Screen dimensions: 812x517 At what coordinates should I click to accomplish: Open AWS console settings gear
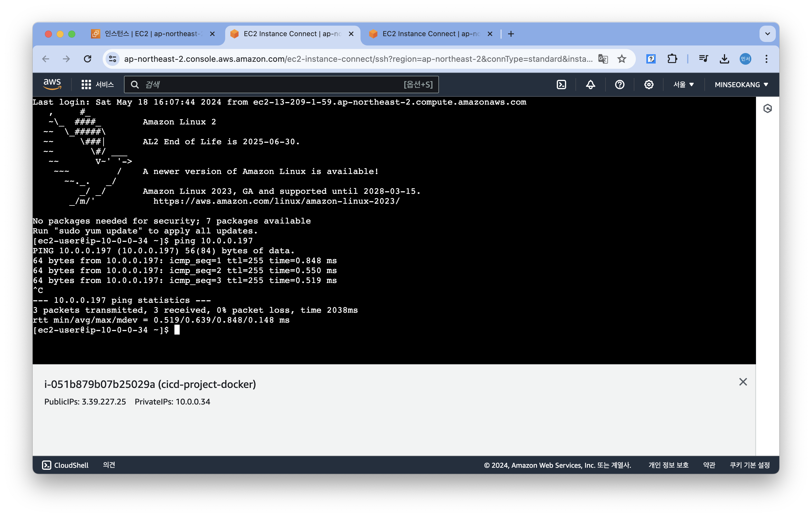pyautogui.click(x=648, y=85)
